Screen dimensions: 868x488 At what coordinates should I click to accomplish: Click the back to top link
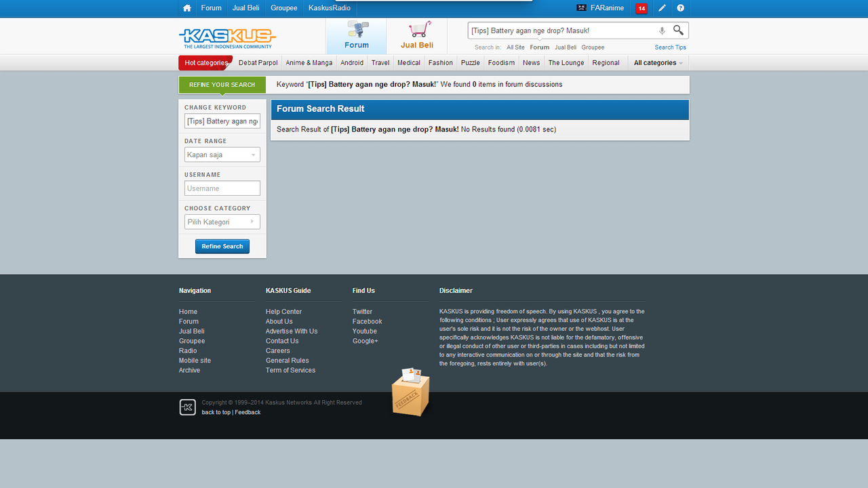216,413
